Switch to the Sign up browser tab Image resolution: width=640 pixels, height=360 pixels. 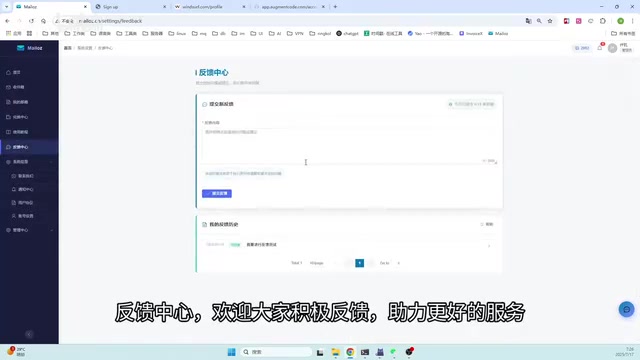click(130, 7)
